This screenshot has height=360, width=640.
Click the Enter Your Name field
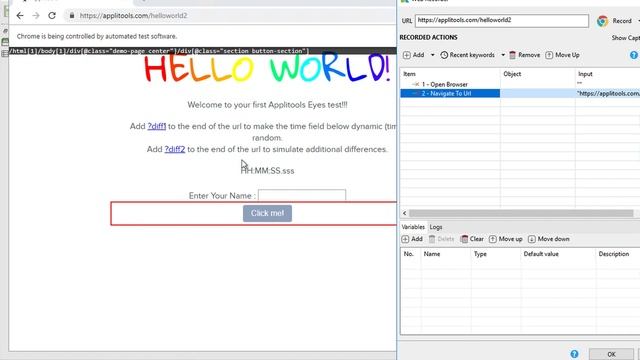302,195
